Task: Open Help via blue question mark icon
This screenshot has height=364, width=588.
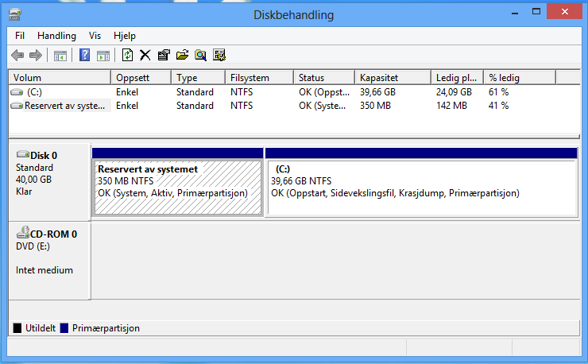Action: [85, 55]
